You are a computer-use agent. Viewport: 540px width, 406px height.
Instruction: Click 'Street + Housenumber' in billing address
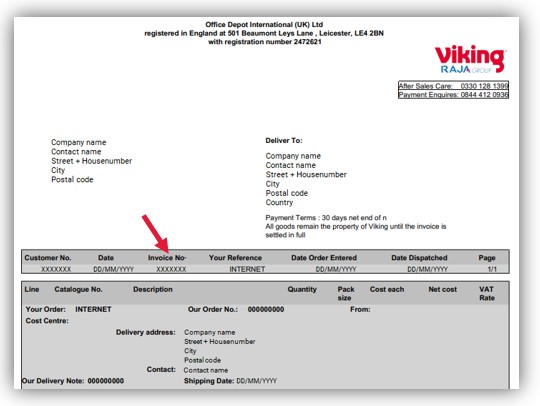pyautogui.click(x=92, y=161)
